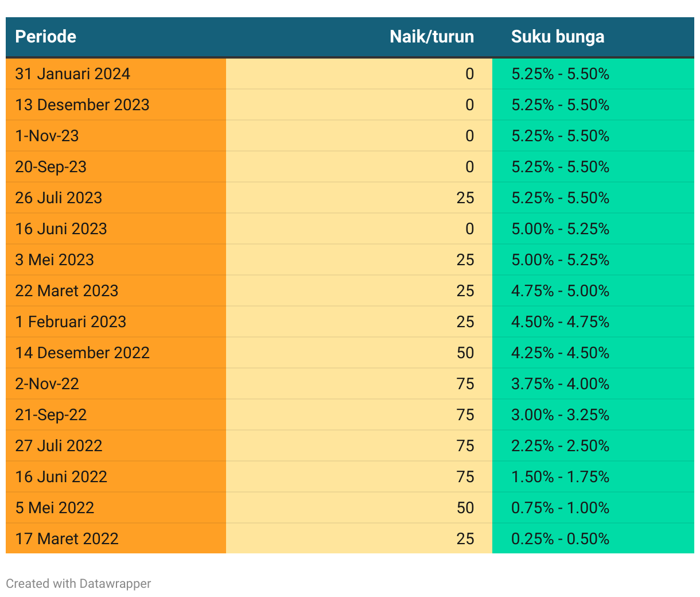The height and width of the screenshot is (597, 700).
Task: Select the 5 Mei 2022 date cell
Action: point(55,508)
